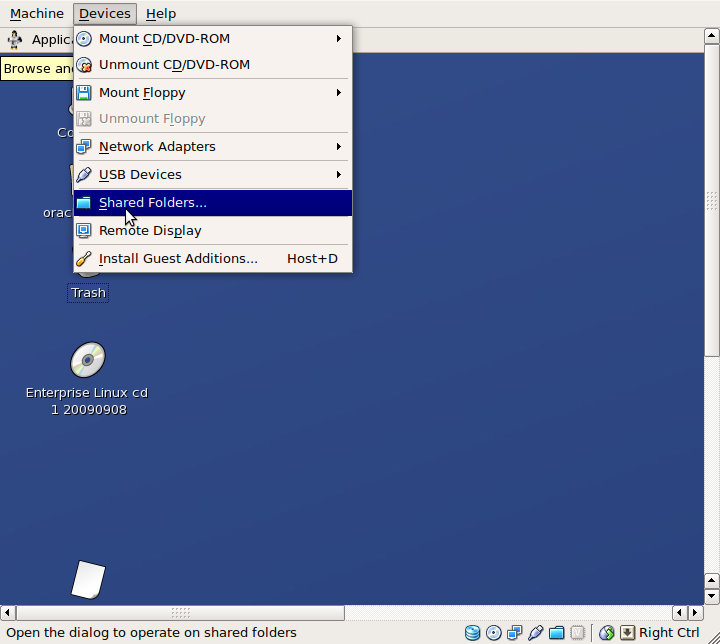Click mouse integration icon in status bar
This screenshot has height=644, width=720.
pyautogui.click(x=607, y=633)
